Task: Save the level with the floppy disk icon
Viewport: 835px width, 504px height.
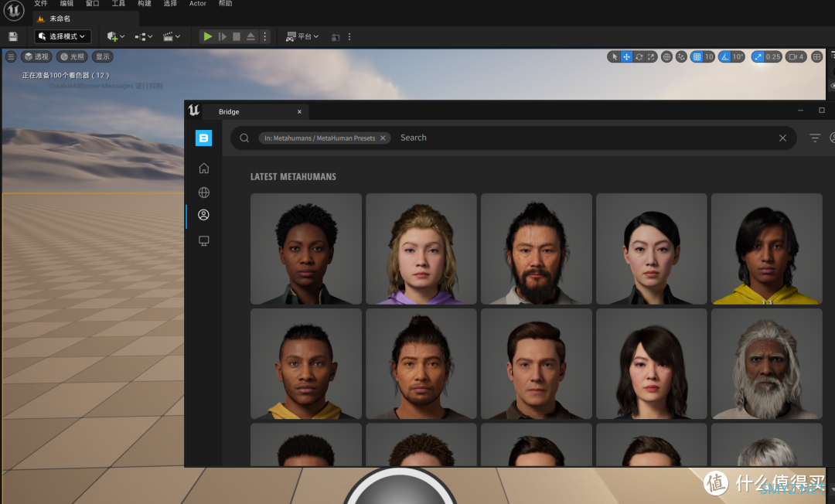Action: [13, 37]
